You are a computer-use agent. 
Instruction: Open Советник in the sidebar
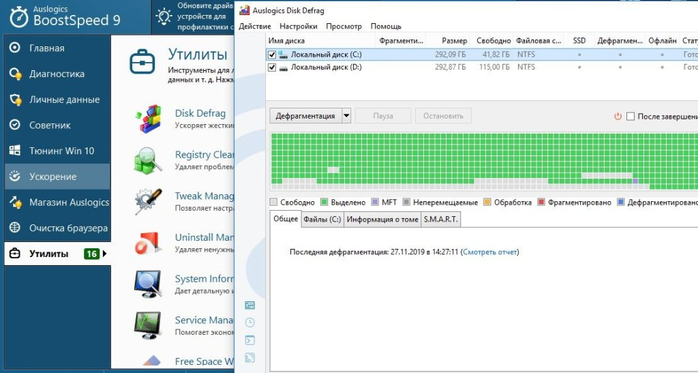tap(57, 125)
